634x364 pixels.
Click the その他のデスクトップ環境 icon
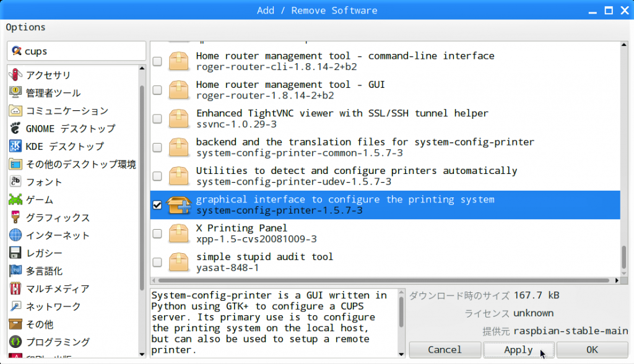pos(15,164)
